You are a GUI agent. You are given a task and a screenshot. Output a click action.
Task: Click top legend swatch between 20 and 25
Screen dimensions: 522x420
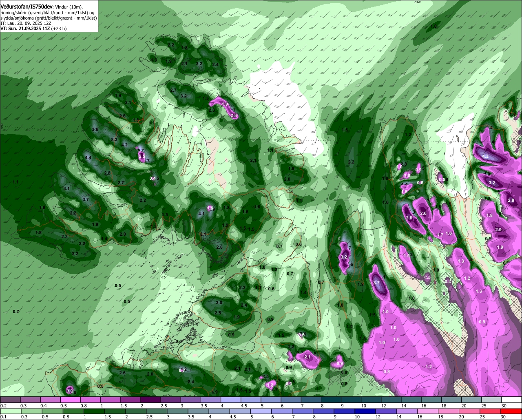tap(471, 400)
